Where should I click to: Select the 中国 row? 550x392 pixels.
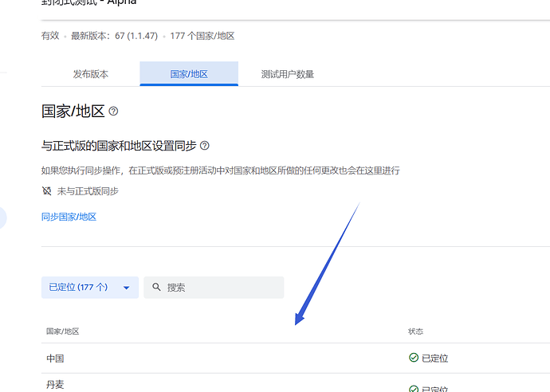(x=296, y=359)
